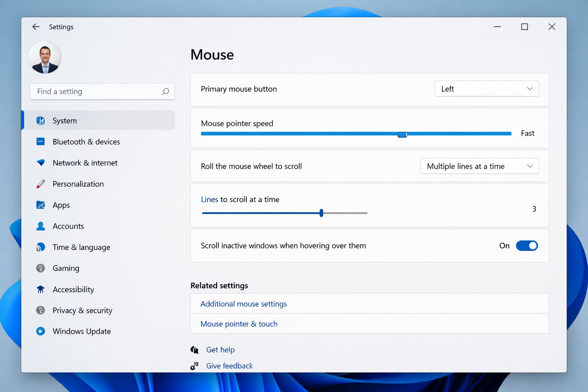Click the Windows Update icon
Image resolution: width=588 pixels, height=392 pixels.
click(41, 331)
